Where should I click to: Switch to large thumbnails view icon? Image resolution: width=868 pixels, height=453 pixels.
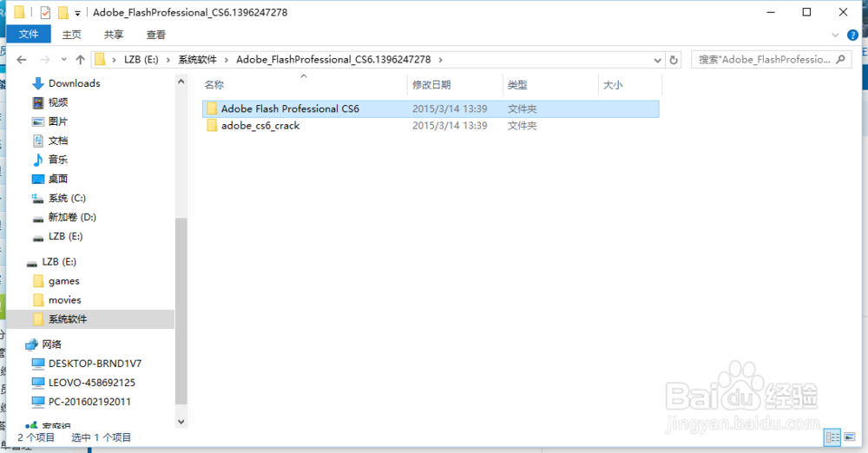click(849, 437)
